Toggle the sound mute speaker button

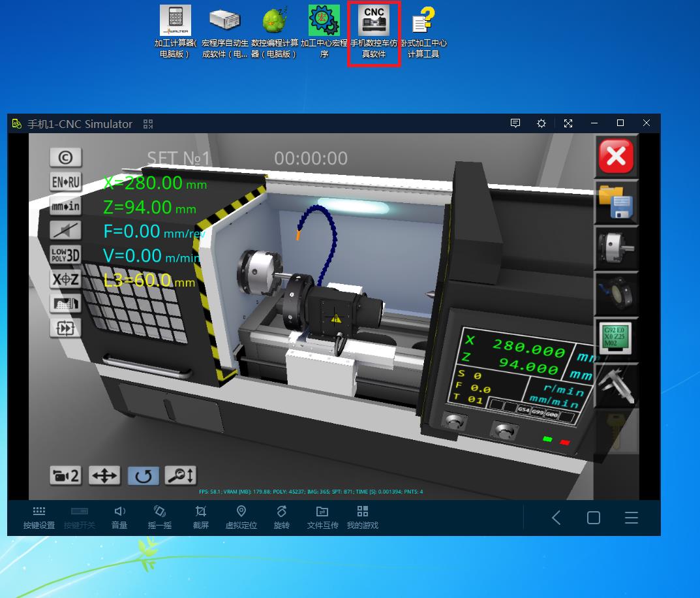point(65,230)
